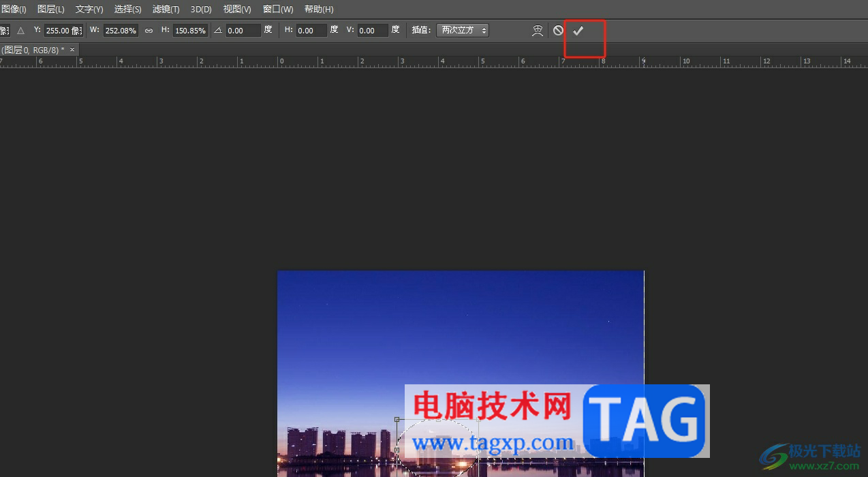868x477 pixels.
Task: Open the 3D(D) menu
Action: pos(201,10)
